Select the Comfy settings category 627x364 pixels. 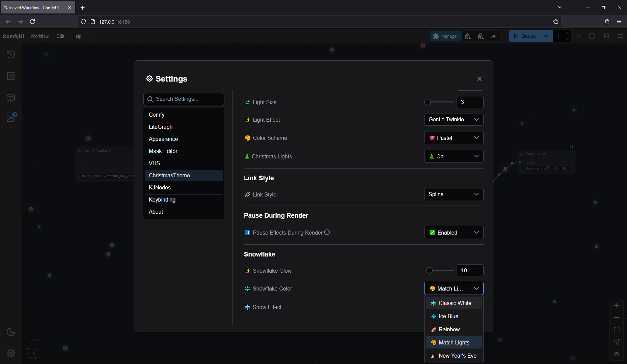(x=184, y=115)
